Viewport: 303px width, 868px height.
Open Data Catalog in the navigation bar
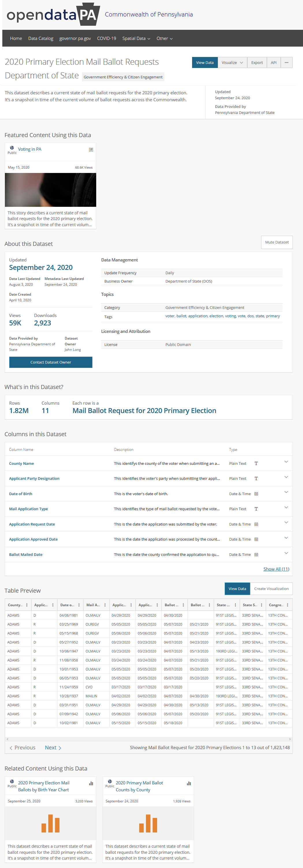coord(41,38)
